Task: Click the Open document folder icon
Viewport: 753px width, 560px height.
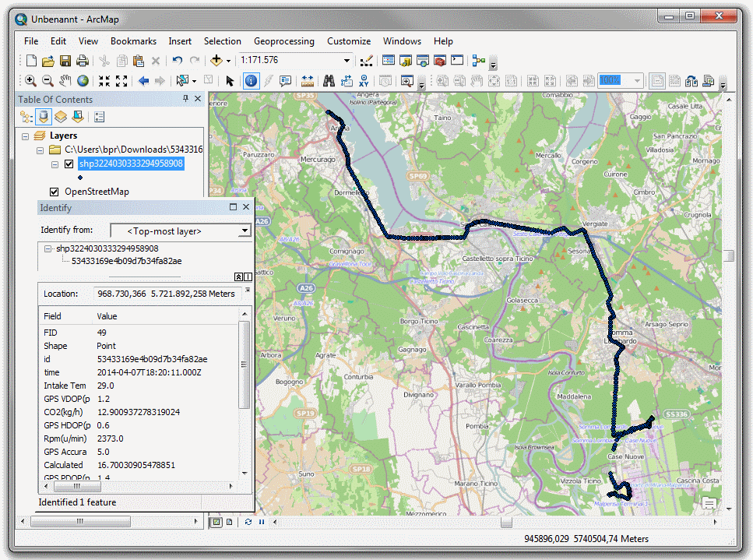Action: [x=48, y=61]
